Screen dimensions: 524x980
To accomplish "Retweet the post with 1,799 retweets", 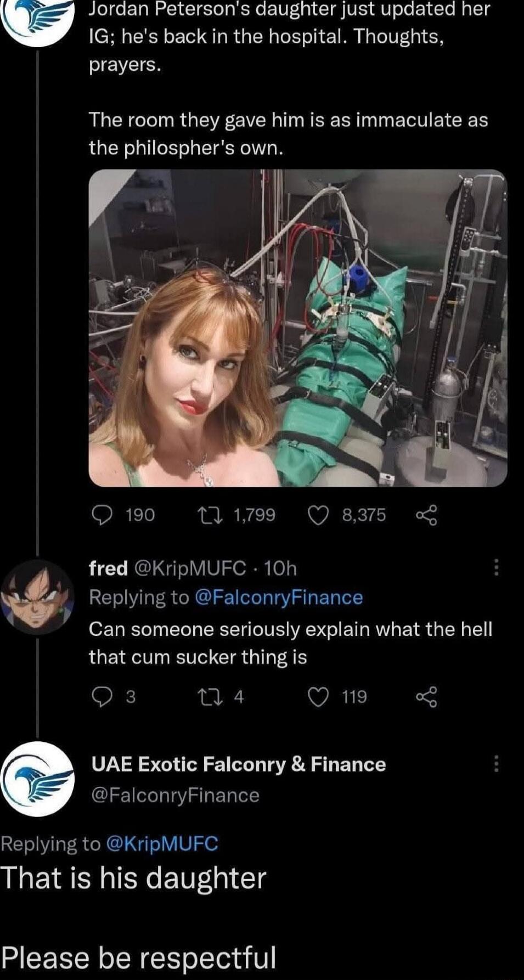I will (207, 515).
